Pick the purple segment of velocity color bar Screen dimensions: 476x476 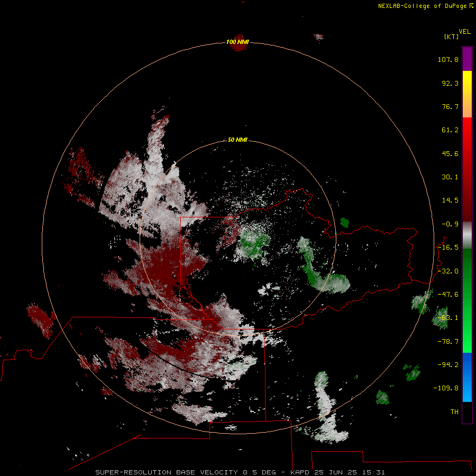click(467, 59)
